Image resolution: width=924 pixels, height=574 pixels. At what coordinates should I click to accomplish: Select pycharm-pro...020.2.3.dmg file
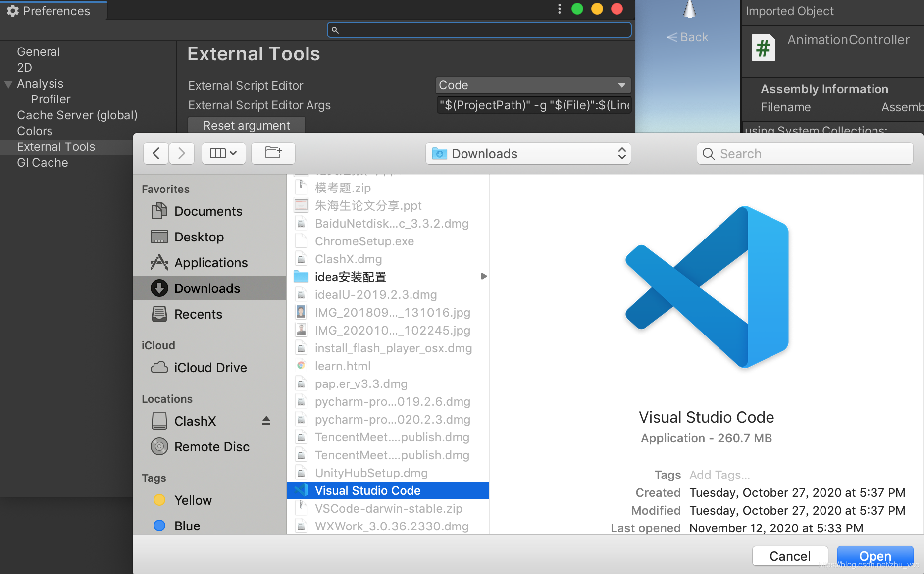pyautogui.click(x=388, y=420)
